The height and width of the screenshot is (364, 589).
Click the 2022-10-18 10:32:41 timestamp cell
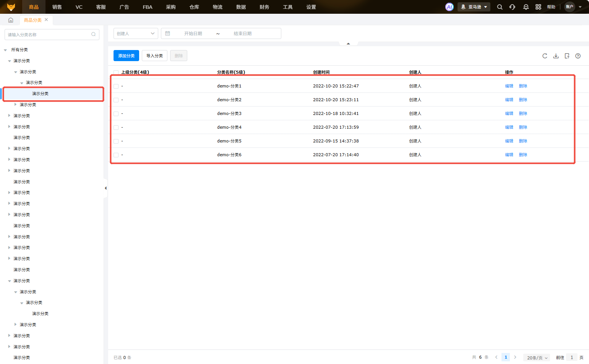click(x=336, y=113)
